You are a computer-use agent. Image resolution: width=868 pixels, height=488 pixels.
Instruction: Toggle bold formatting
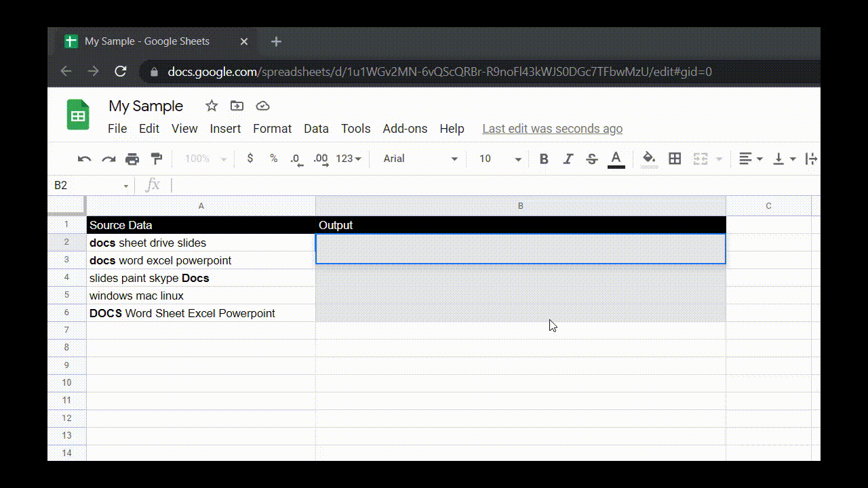click(544, 159)
